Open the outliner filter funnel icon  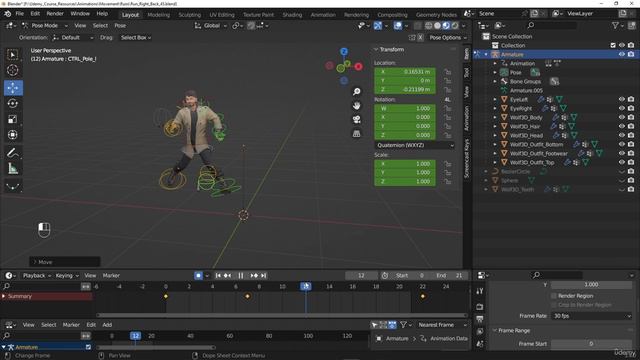point(615,25)
